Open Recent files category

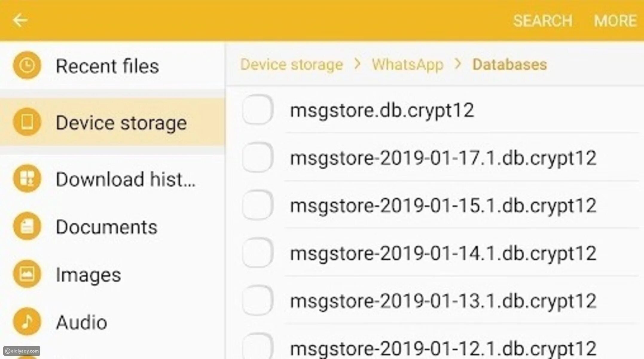(107, 66)
